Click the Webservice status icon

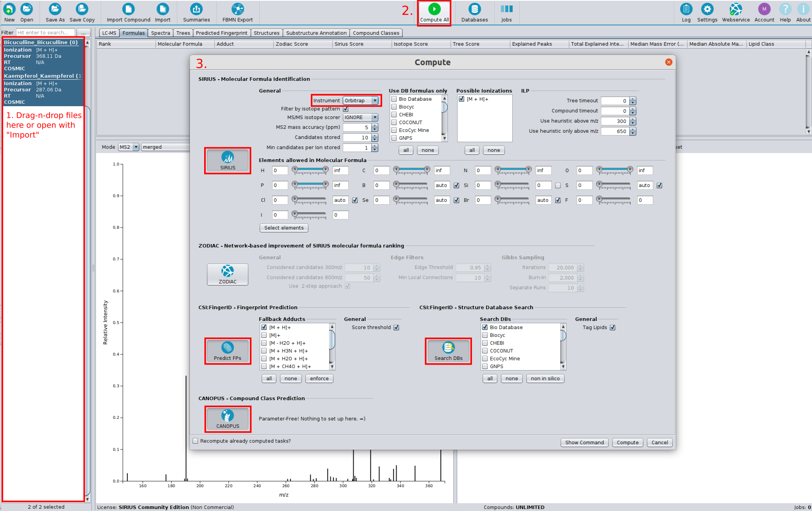pos(736,9)
